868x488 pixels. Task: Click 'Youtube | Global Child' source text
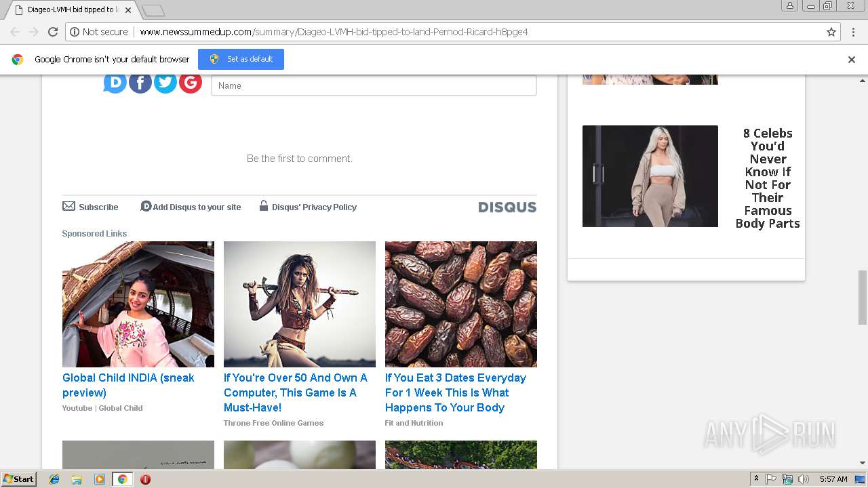click(x=102, y=408)
